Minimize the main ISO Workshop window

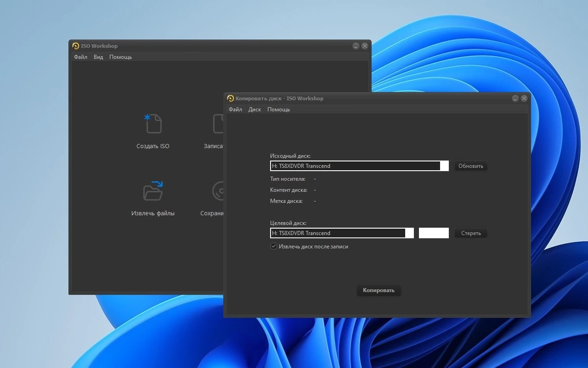pos(356,46)
